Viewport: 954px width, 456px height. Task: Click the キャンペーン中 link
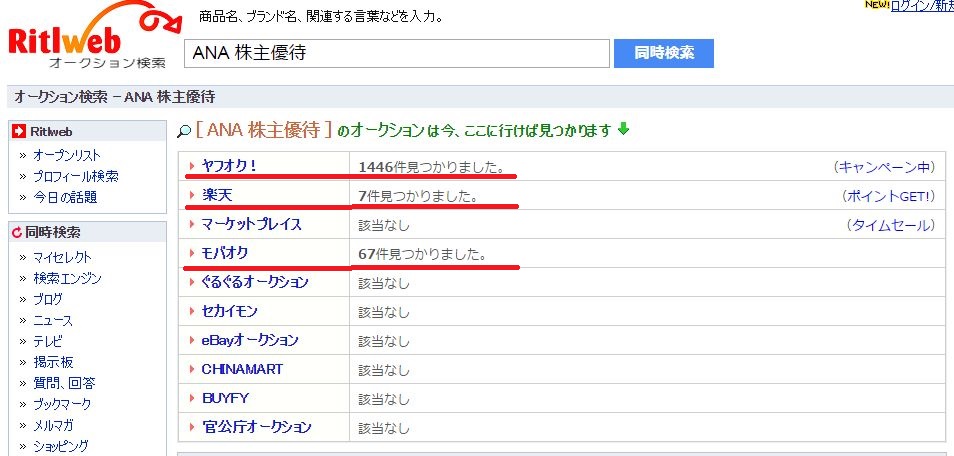[x=883, y=167]
